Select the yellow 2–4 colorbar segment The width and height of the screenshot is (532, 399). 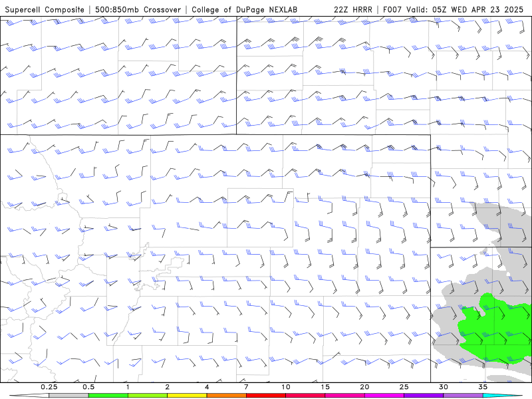187,396
